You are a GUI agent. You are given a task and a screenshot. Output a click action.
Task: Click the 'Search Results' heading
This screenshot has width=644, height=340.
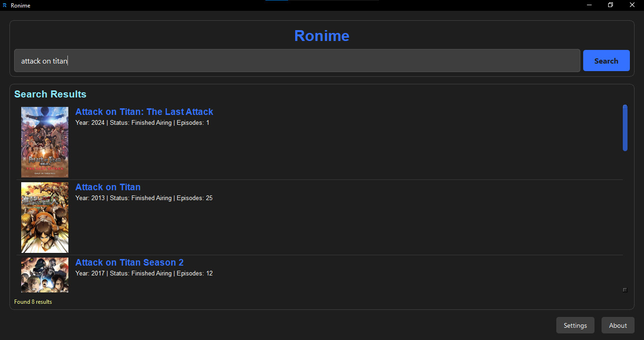click(50, 94)
